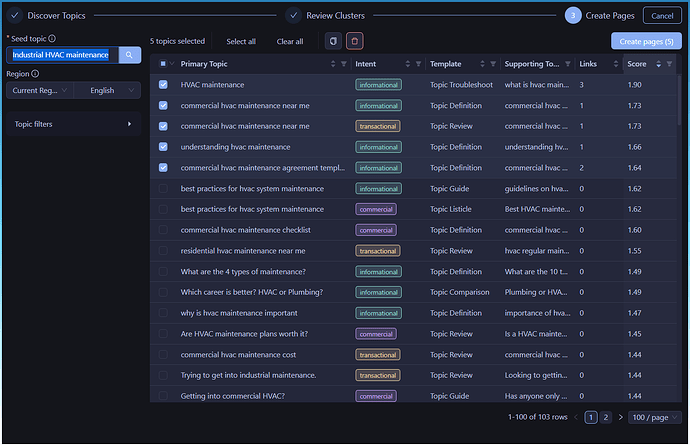Go to the Review Clusters step
Viewport: 690px width, 445px height.
(x=326, y=15)
